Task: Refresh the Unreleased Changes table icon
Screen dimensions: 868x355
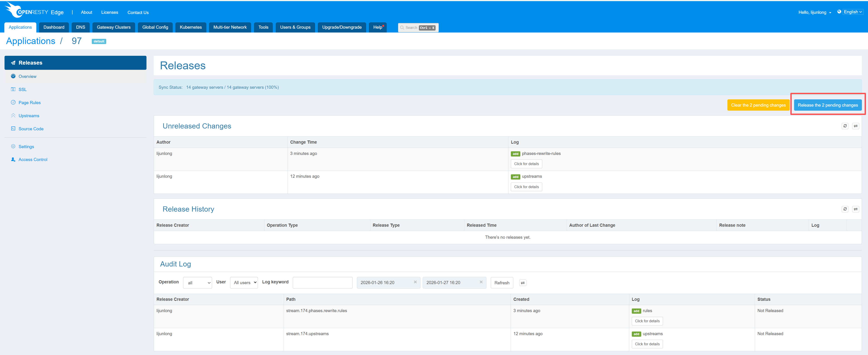Action: pos(845,126)
